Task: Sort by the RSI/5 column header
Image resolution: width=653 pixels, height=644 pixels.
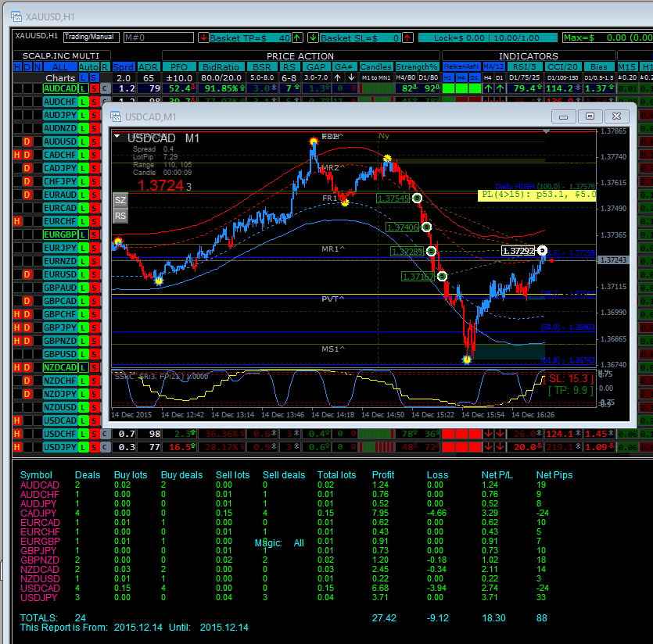Action: [x=524, y=67]
